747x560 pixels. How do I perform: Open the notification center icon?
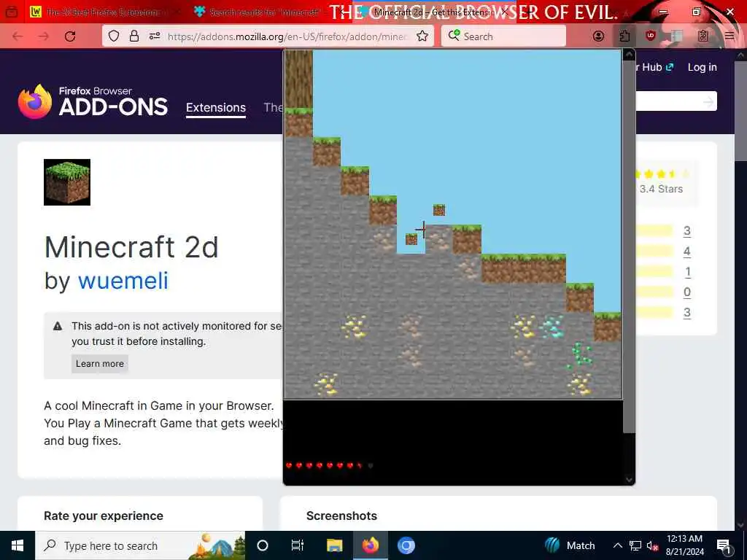coord(724,545)
